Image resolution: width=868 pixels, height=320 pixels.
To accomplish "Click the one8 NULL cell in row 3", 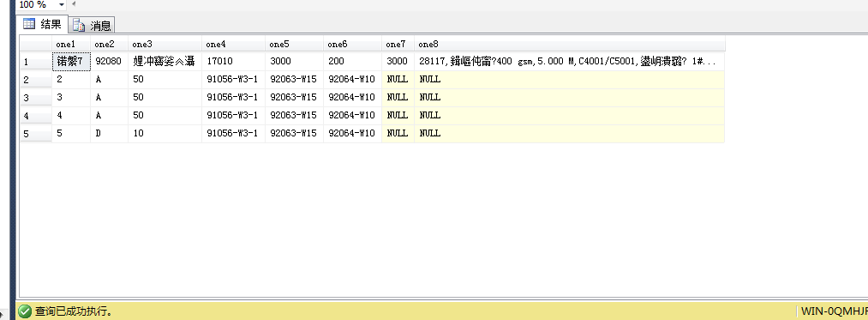I will (570, 98).
